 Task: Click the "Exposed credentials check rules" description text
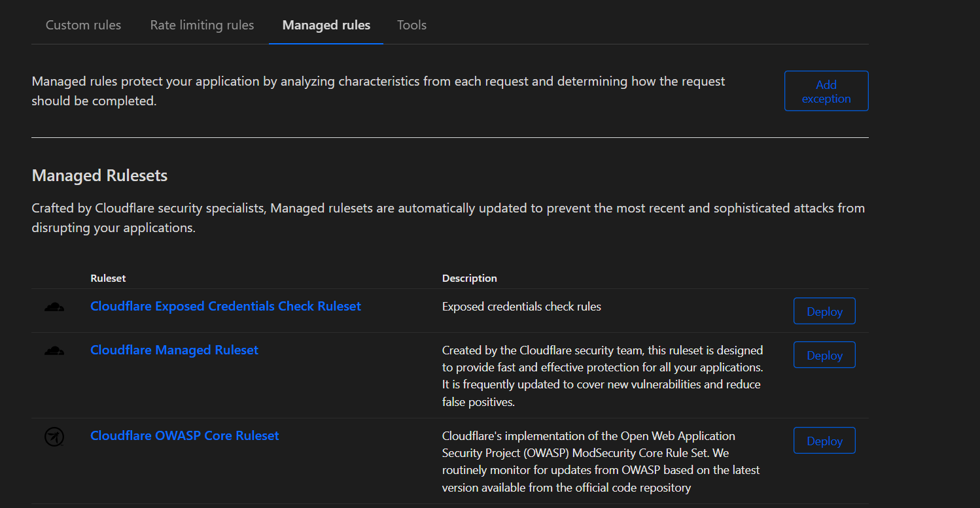(521, 307)
